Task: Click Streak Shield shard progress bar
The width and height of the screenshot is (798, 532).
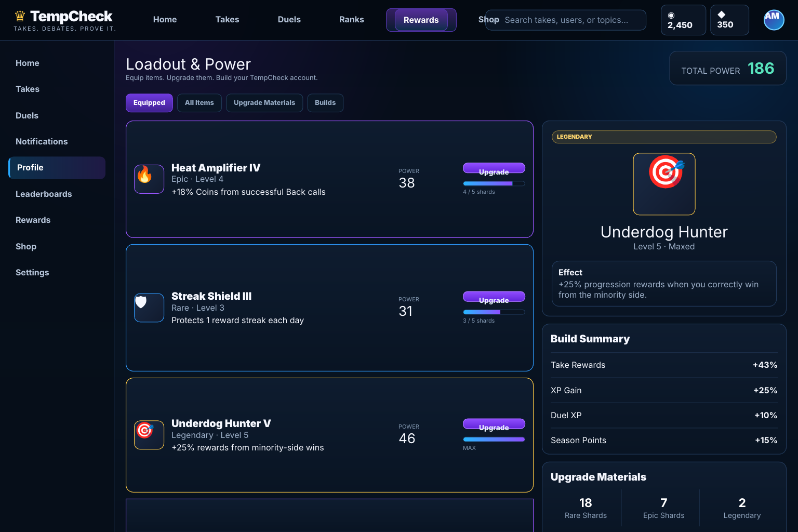Action: [x=494, y=312]
